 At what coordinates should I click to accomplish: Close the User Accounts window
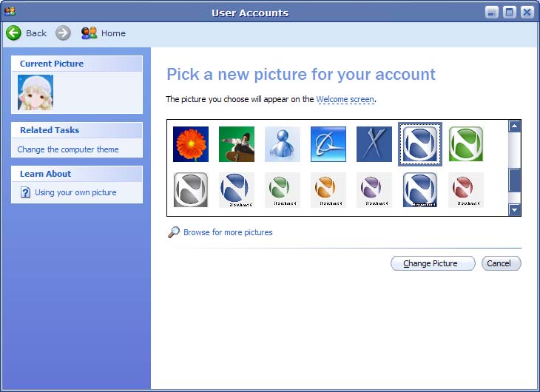527,13
